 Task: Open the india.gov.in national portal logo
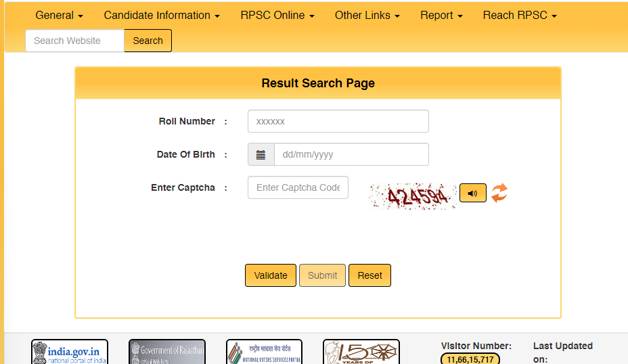[x=70, y=352]
